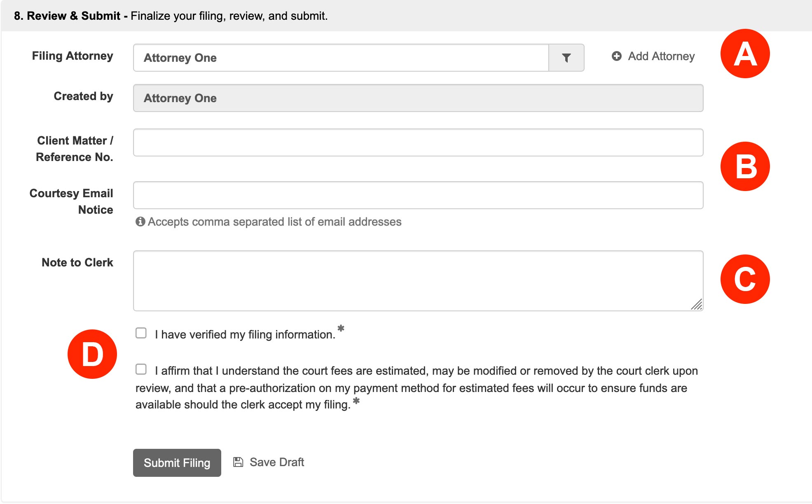Screen dimensions: 812x504
Task: Click into the Courtesy Email Notice field
Action: coord(418,195)
